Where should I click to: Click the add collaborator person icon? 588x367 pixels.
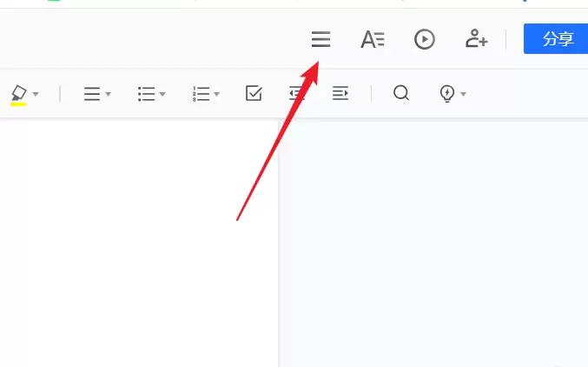click(x=476, y=38)
